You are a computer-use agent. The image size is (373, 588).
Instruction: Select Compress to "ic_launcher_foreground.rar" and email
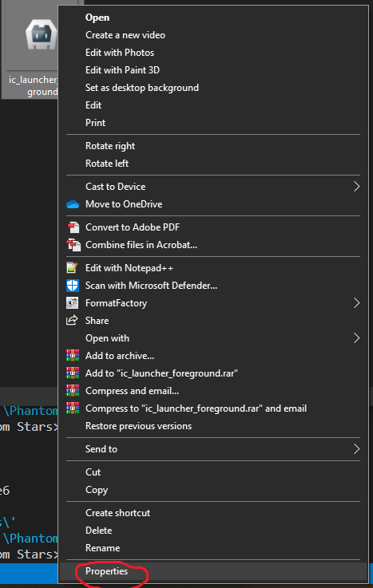(196, 408)
